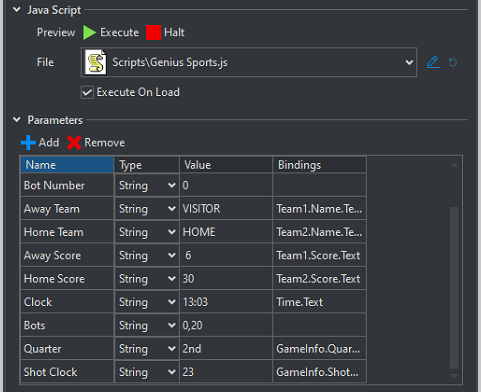Click the red X Remove parameter icon
Image resolution: width=481 pixels, height=392 pixels.
(74, 143)
